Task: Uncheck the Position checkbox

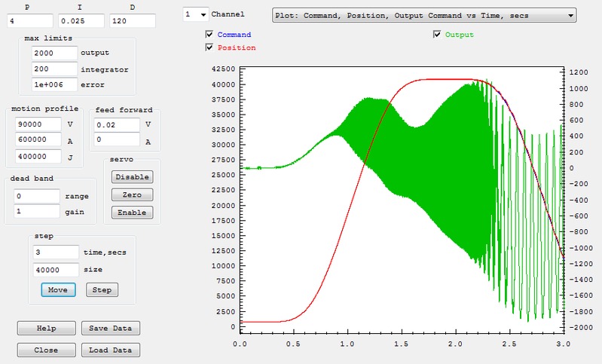Action: 209,47
